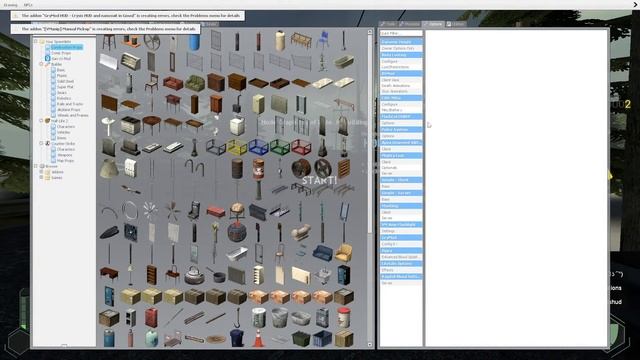Spawn the lampshade prop
The height and width of the screenshot is (360, 640).
(109, 168)
